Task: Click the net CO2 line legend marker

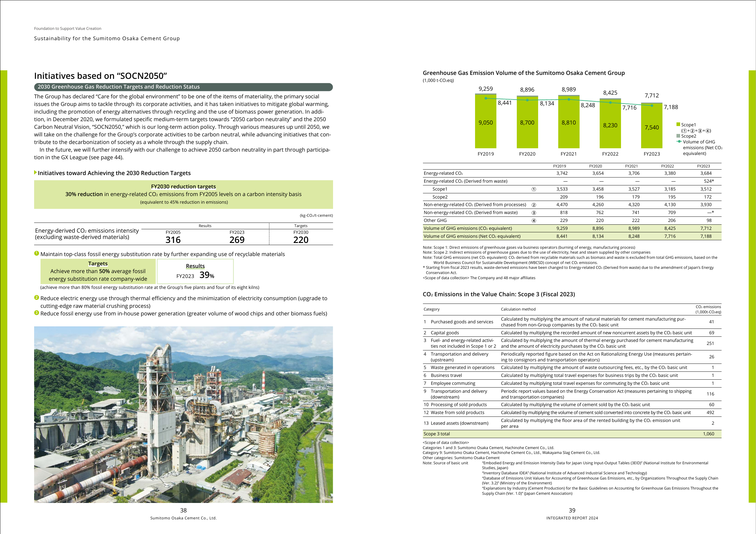Action: (679, 142)
